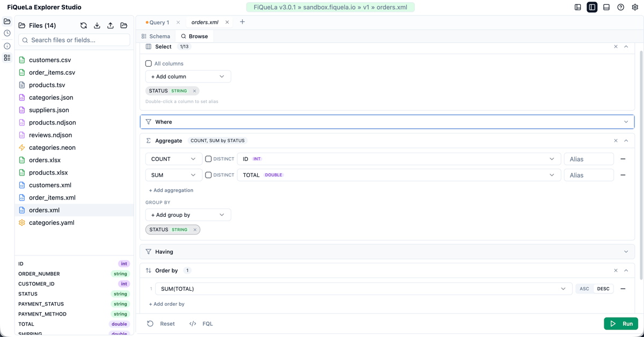Toggle the left sidebar layout icon
This screenshot has height=337, width=644.
[578, 8]
